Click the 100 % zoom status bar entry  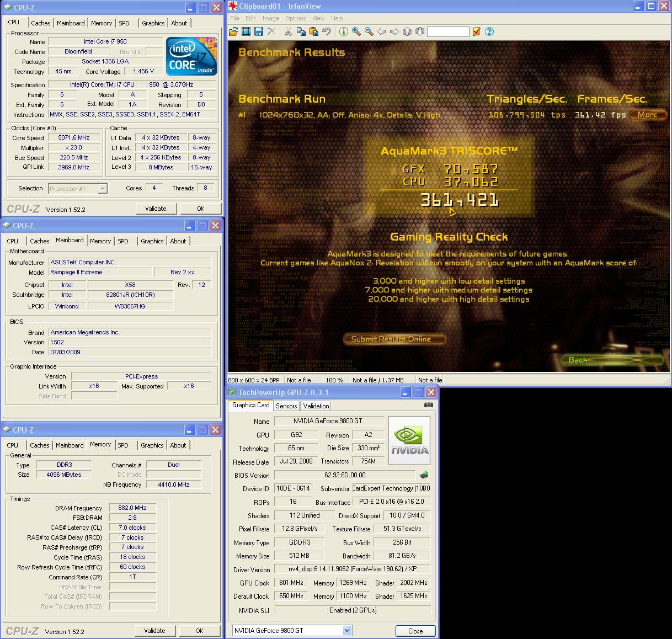(334, 380)
